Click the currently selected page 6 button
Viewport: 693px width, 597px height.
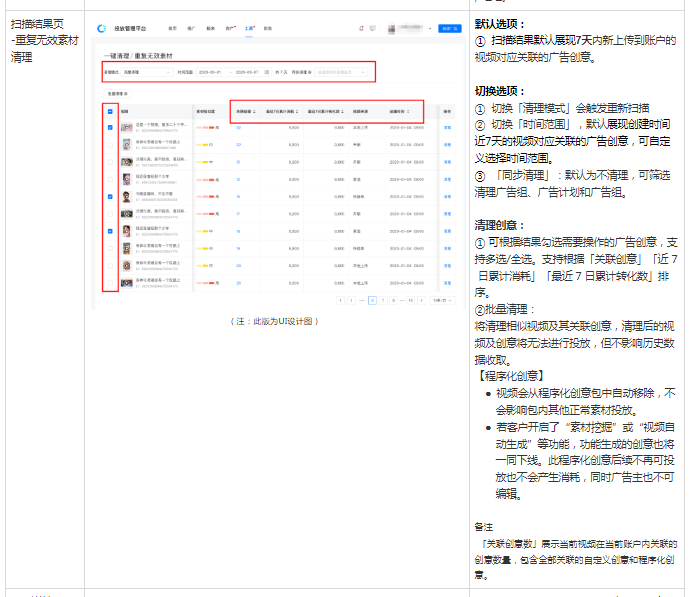[373, 300]
